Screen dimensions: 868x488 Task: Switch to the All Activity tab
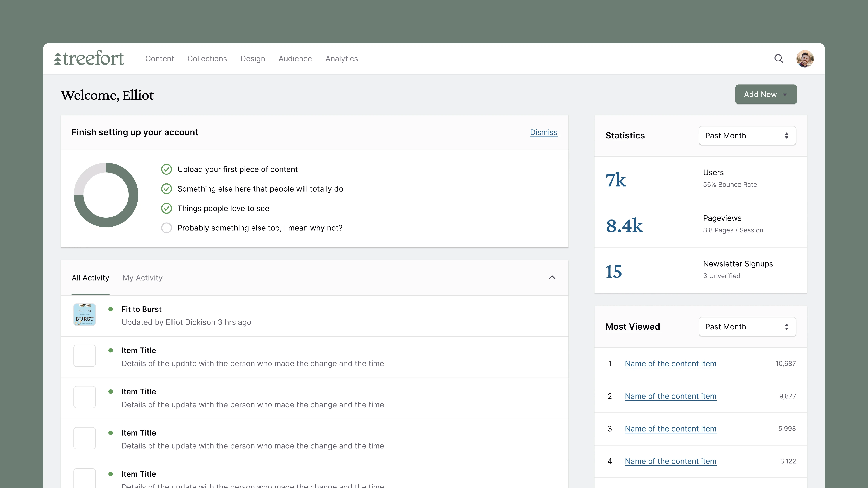pos(90,278)
